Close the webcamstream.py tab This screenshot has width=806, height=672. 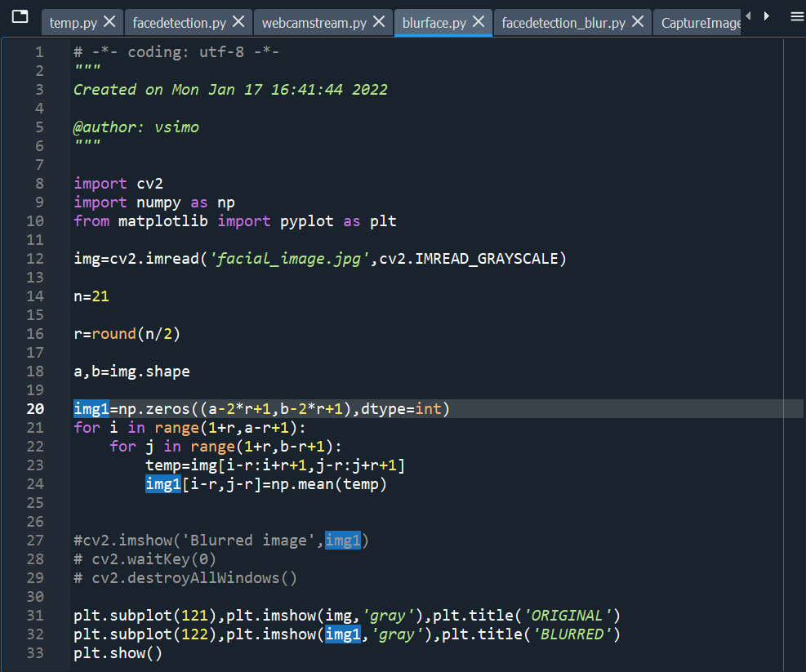[x=379, y=21]
